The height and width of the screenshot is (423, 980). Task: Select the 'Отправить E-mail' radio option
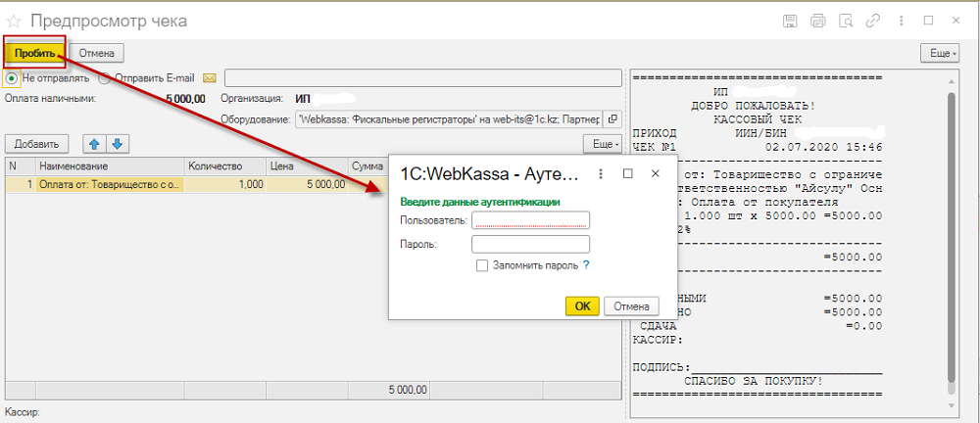[105, 78]
